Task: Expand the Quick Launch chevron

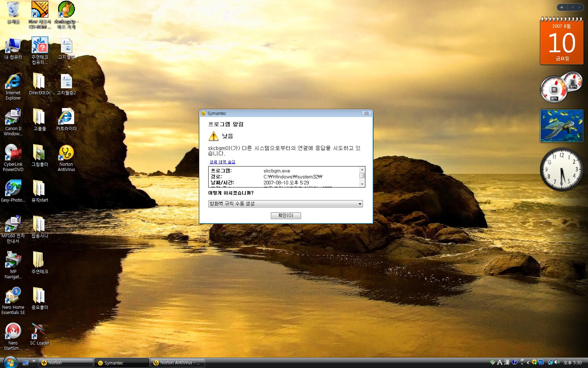Action: click(x=34, y=361)
